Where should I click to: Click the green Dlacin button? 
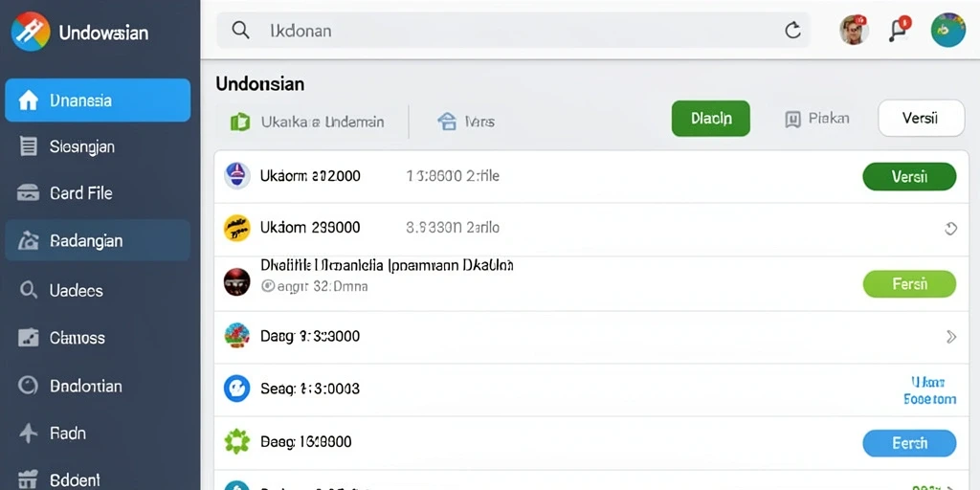pos(711,118)
